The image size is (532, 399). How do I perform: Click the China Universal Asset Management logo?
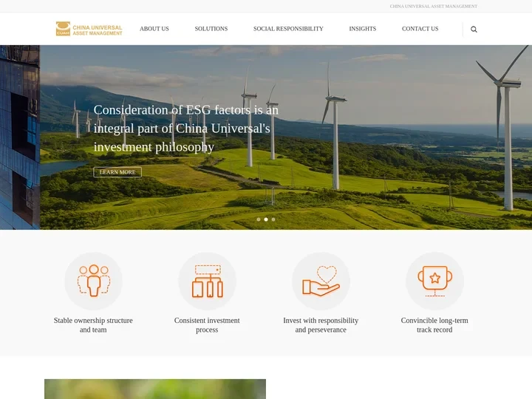coord(89,29)
